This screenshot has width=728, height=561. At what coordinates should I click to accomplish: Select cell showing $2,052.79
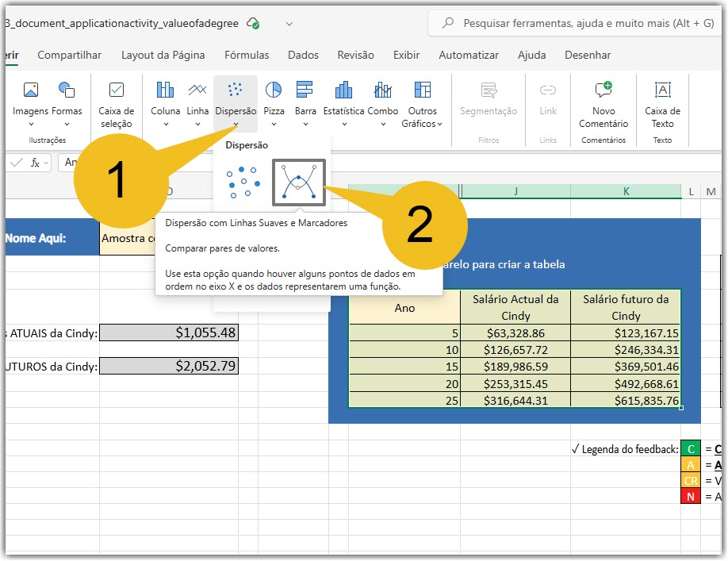click(x=169, y=366)
